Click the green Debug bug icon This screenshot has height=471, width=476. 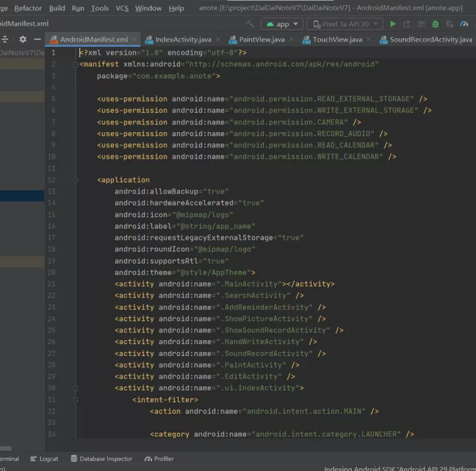click(435, 24)
